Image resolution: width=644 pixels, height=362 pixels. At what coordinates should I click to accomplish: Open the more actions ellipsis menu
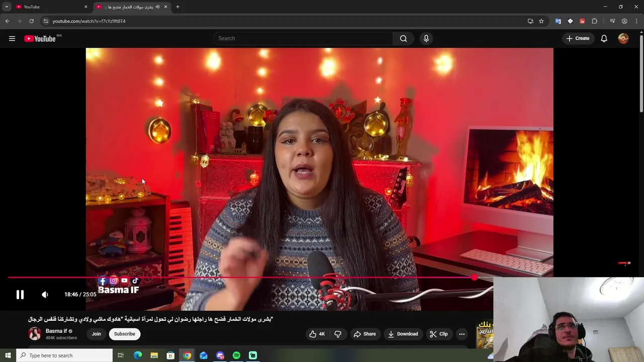pyautogui.click(x=462, y=334)
